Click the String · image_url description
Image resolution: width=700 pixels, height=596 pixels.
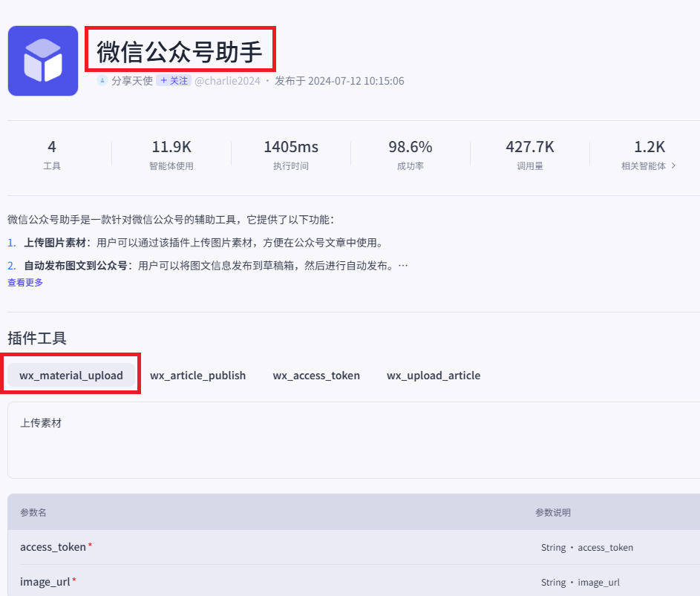pos(580,582)
